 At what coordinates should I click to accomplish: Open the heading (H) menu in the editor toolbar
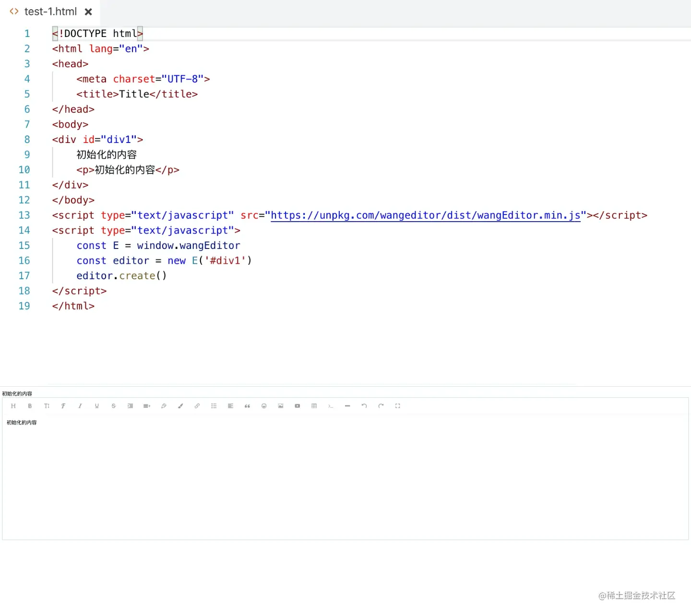[13, 406]
